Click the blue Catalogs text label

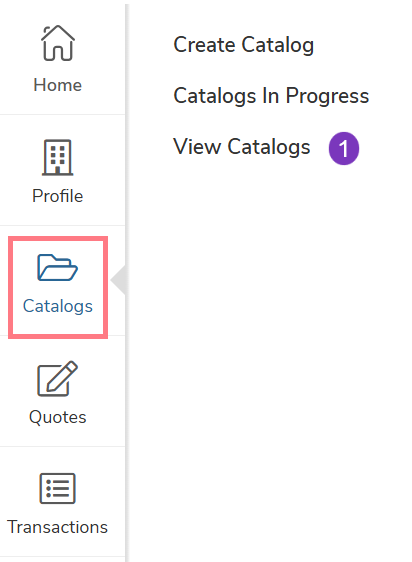click(x=58, y=307)
